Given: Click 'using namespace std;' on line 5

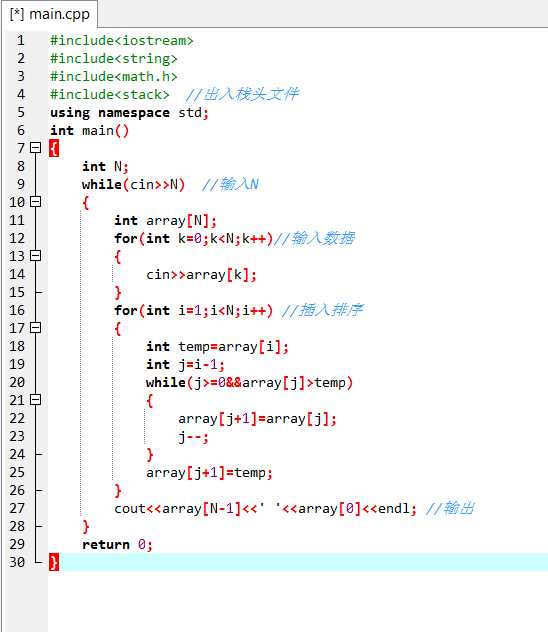Looking at the screenshot, I should pyautogui.click(x=129, y=113).
